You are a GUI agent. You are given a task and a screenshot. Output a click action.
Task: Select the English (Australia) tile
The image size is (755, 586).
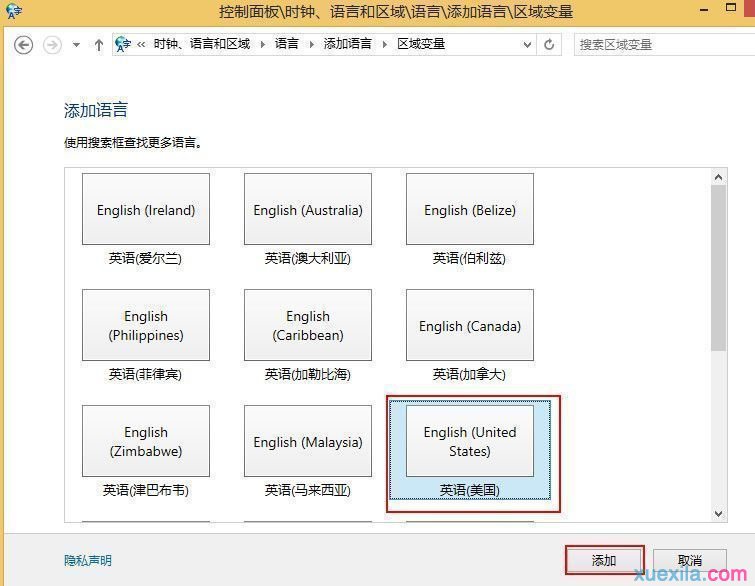coord(308,209)
